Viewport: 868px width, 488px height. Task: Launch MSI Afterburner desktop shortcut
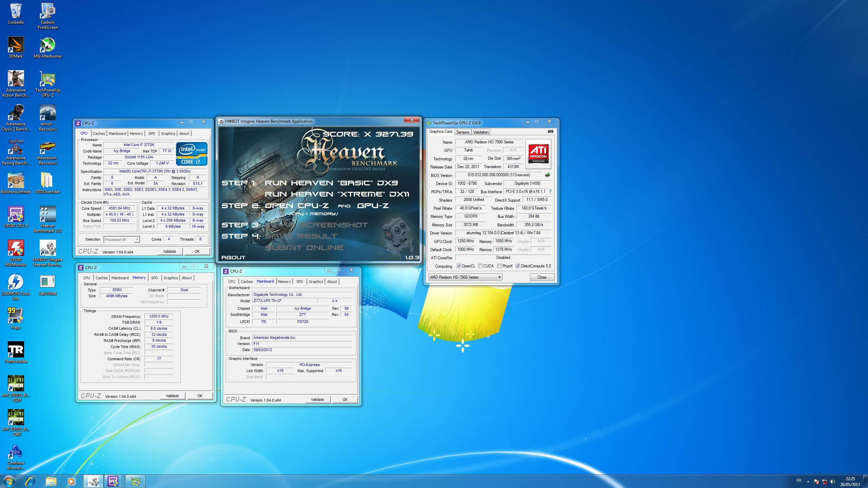(48, 47)
